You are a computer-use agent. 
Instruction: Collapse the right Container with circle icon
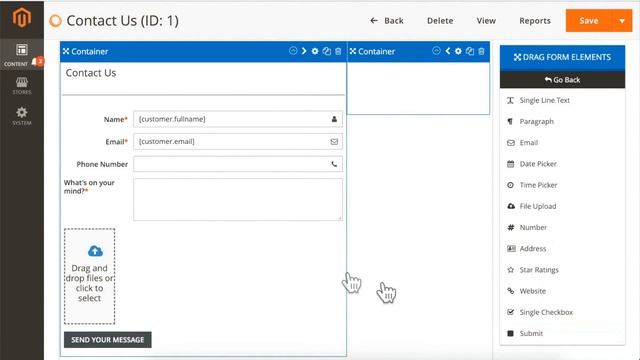pyautogui.click(x=436, y=51)
